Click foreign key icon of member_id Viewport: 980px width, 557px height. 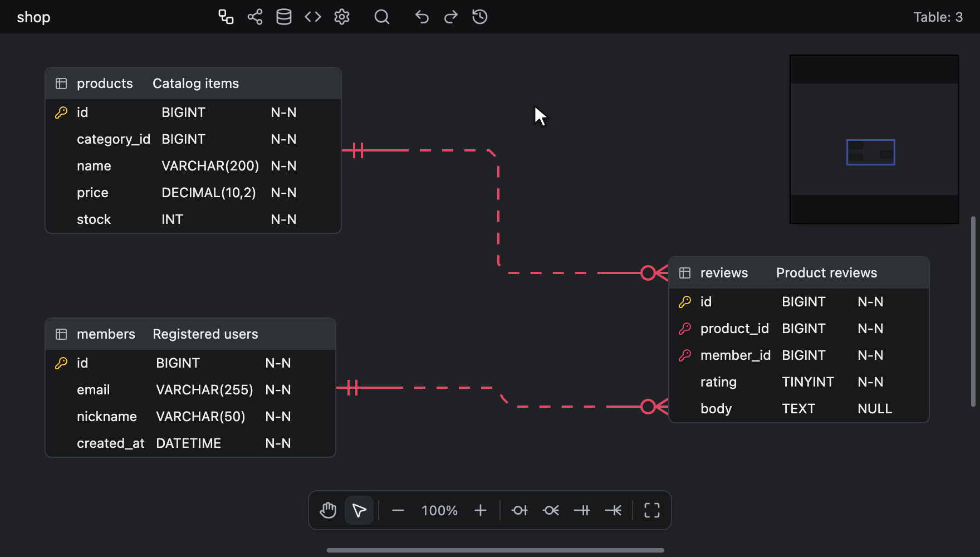pos(685,355)
